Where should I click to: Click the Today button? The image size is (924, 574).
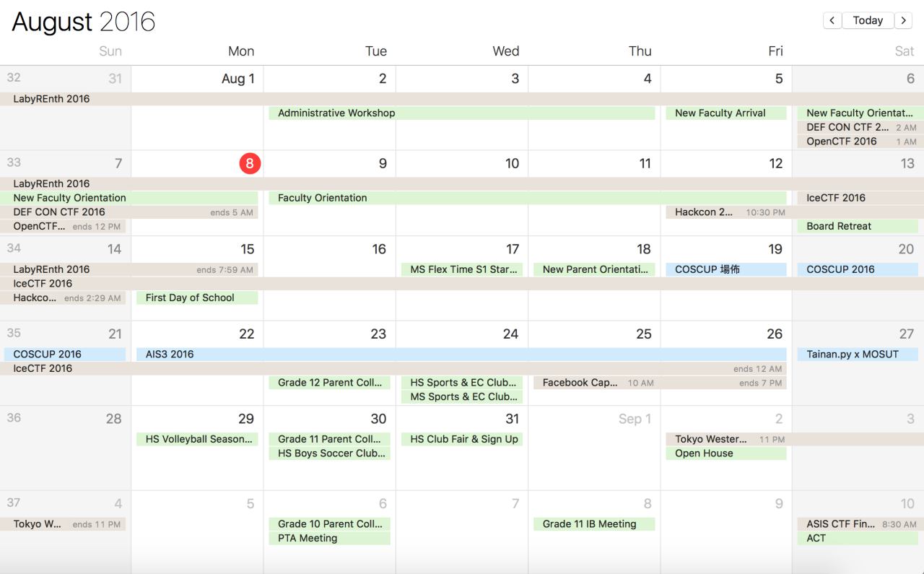tap(867, 20)
